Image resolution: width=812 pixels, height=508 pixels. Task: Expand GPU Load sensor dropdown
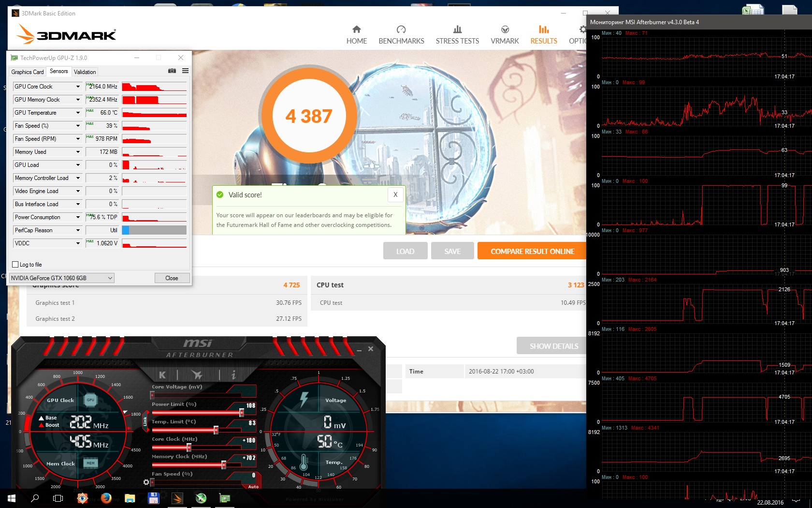point(78,165)
